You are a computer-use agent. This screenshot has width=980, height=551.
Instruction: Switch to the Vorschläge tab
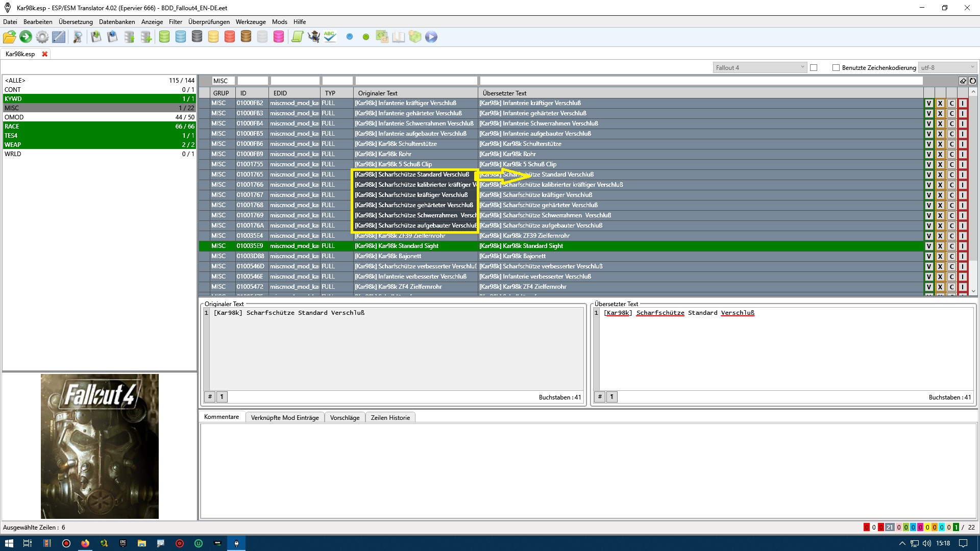345,417
